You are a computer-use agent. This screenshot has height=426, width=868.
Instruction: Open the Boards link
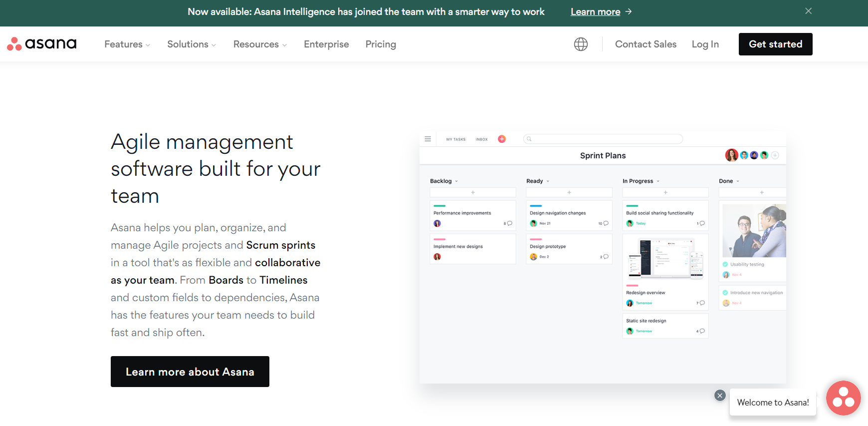click(226, 280)
